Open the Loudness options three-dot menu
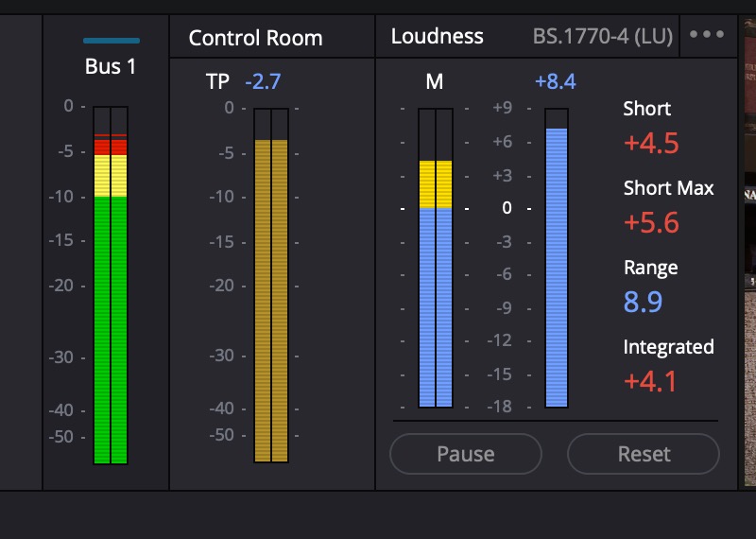Image resolution: width=756 pixels, height=539 pixels. (706, 35)
